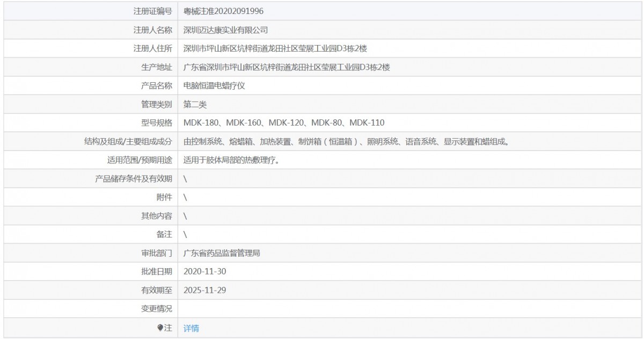Click the 注册人住所 label
This screenshot has width=644, height=339.
[x=152, y=48]
